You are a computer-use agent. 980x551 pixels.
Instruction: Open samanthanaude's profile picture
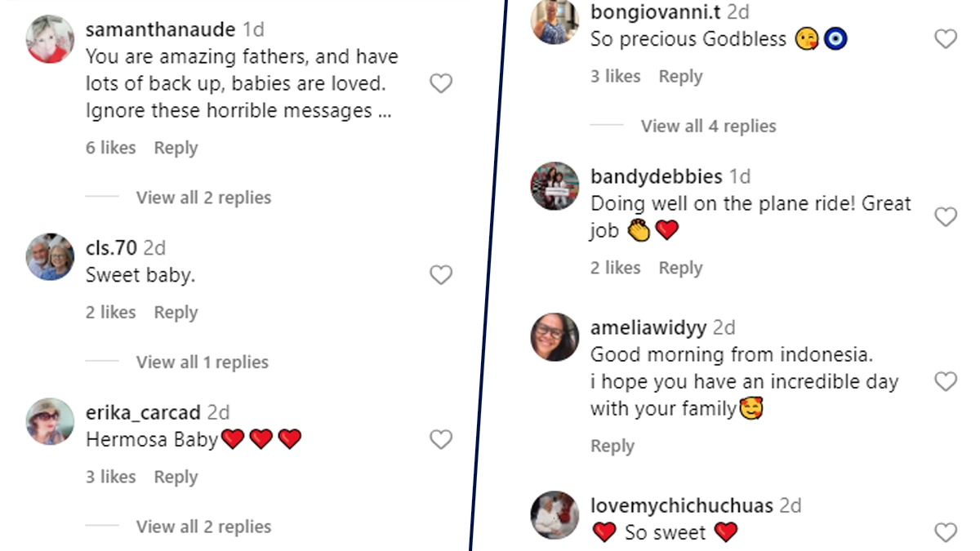point(51,39)
